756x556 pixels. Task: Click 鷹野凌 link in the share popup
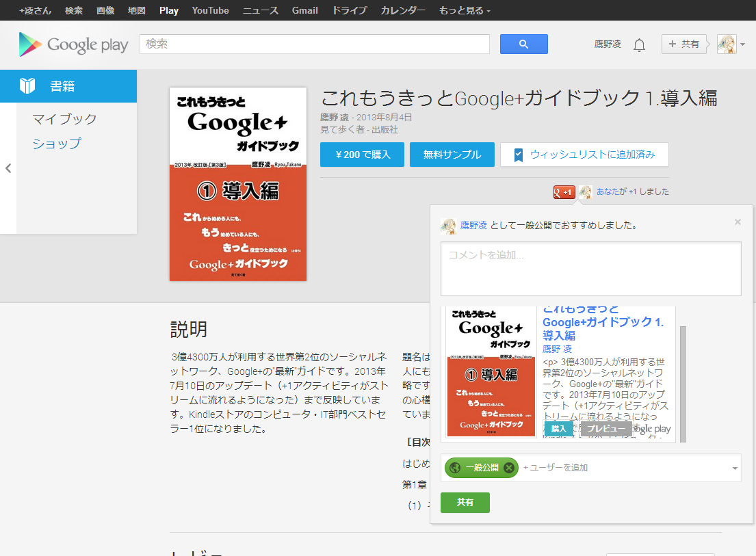[x=473, y=225]
